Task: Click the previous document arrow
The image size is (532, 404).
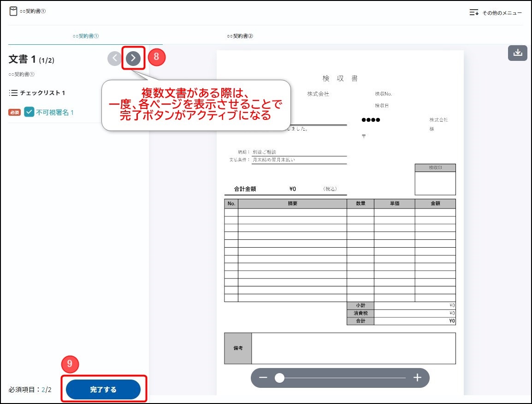Action: [x=115, y=58]
